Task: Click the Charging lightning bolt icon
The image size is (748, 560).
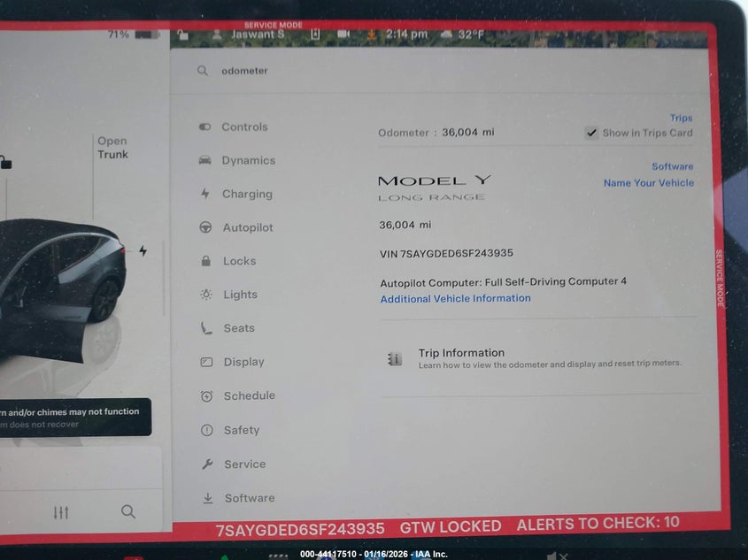Action: tap(205, 194)
